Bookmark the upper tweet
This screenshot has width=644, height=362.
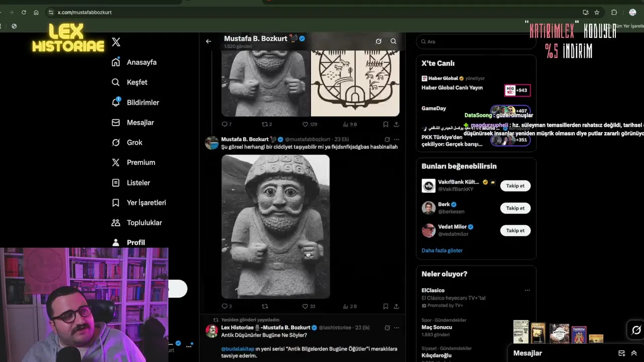point(385,124)
